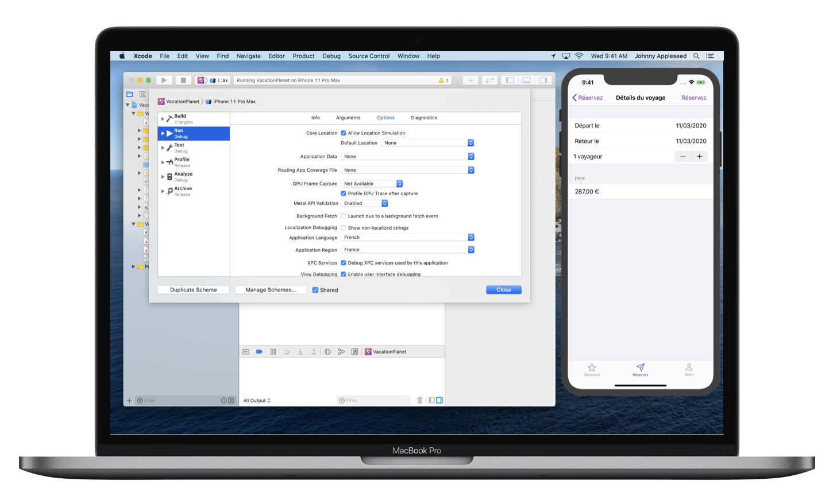Click the Close button in scheme editor
The image size is (833, 504).
503,290
